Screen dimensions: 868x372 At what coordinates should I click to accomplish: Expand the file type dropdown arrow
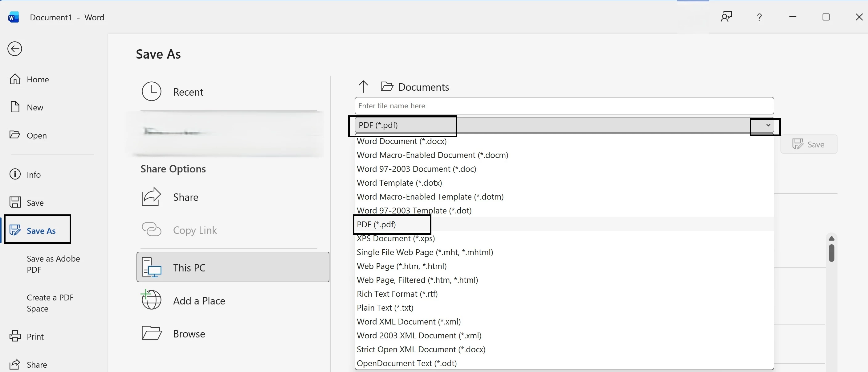point(768,126)
